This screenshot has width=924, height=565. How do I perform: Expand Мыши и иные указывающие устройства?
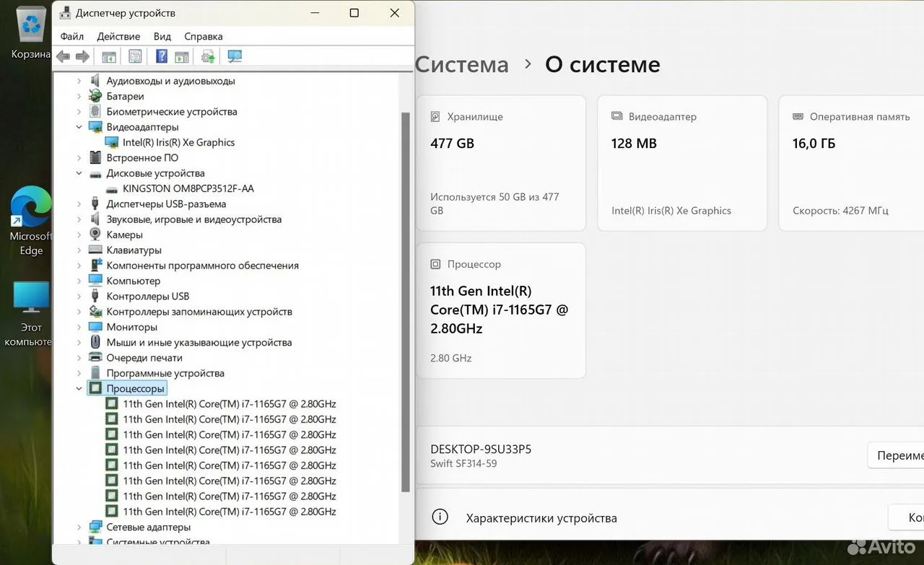coord(79,342)
